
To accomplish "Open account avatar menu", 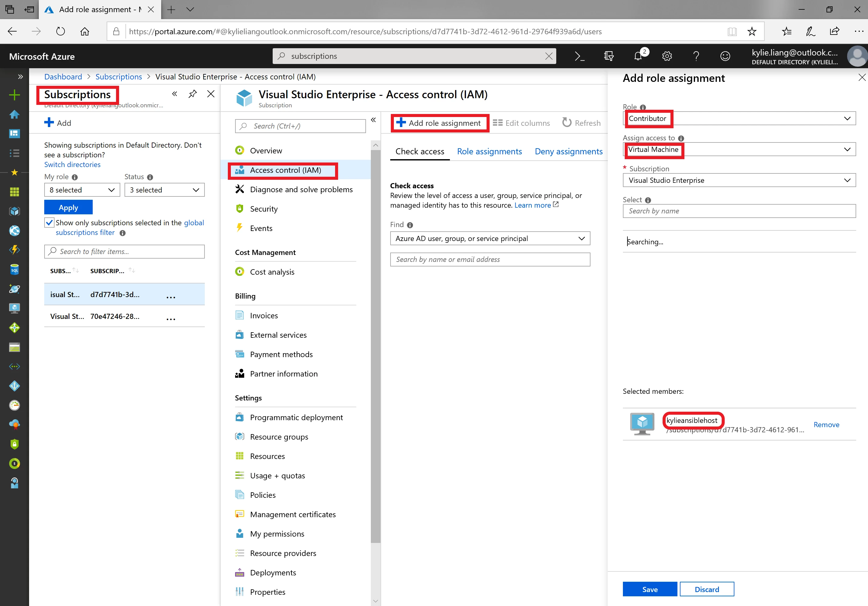I will click(x=857, y=56).
